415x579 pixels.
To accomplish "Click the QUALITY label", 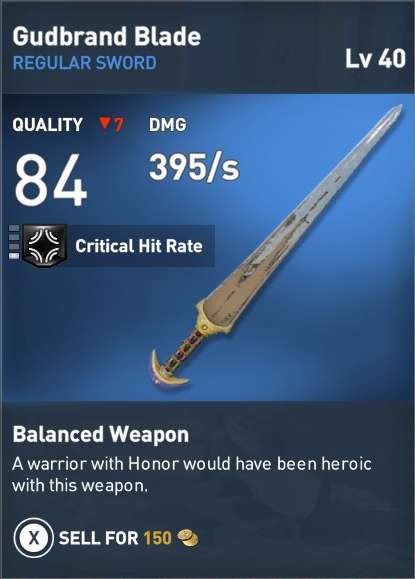I will point(47,124).
